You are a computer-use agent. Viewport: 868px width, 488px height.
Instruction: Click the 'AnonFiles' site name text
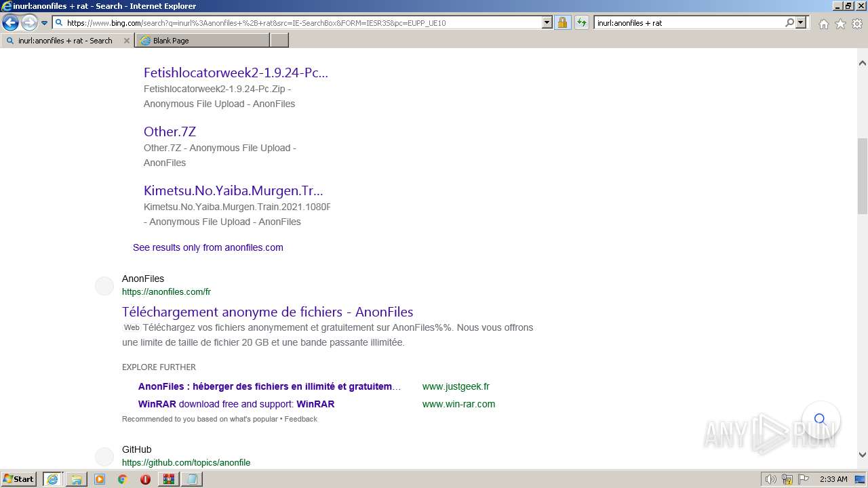click(x=143, y=279)
